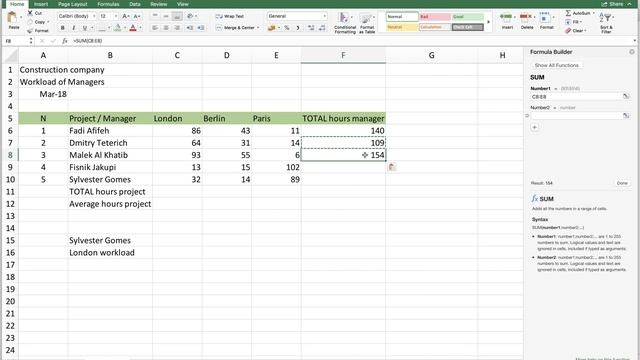Open the borders dropdown arrow
The image size is (640, 360).
click(109, 28)
